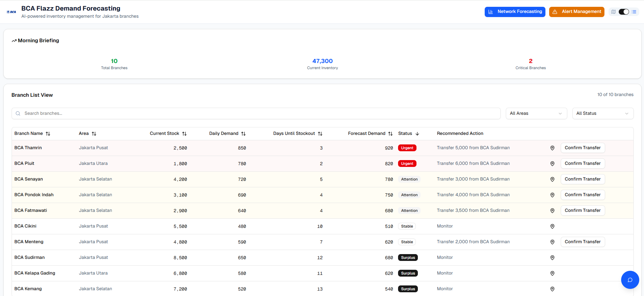644x296 pixels.
Task: Open the All Status dropdown
Action: pyautogui.click(x=603, y=113)
